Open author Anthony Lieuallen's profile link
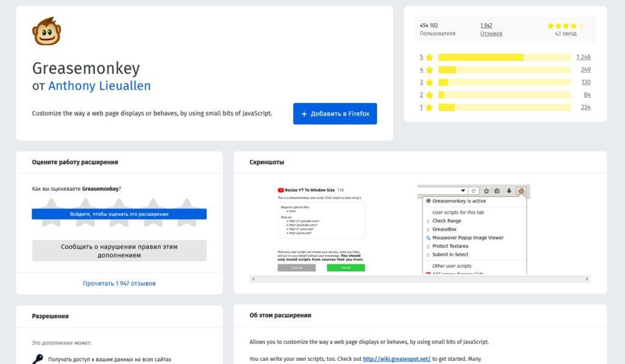Viewport: 625px width, 364px height. coord(99,85)
